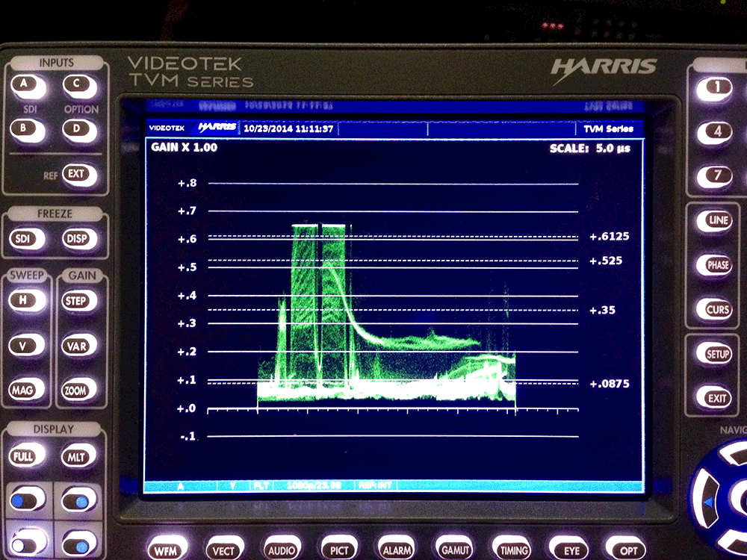
Task: Click the +.0875 cursor level label
Action: pos(610,384)
